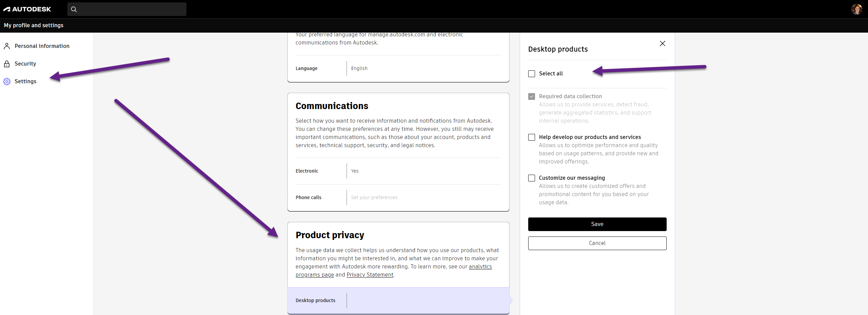The width and height of the screenshot is (868, 315).
Task: Click the Cancel button
Action: pyautogui.click(x=597, y=243)
